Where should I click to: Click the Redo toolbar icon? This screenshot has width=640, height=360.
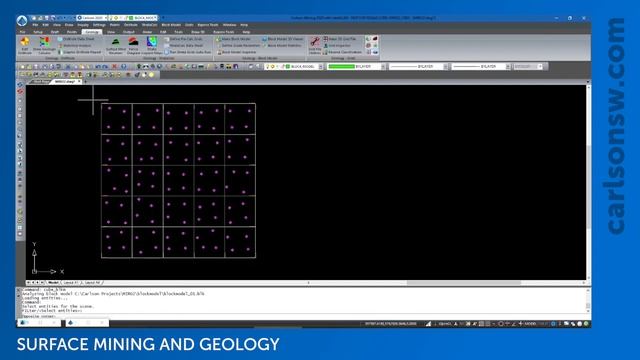point(105,66)
